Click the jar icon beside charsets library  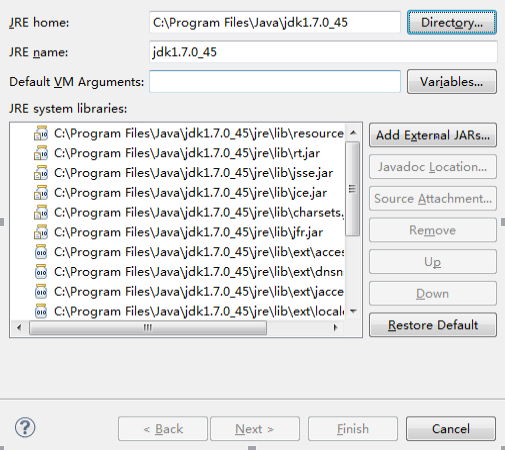(x=41, y=212)
